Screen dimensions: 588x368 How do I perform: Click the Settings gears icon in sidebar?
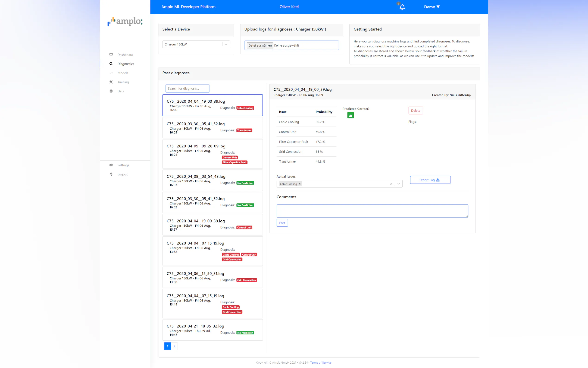[111, 165]
